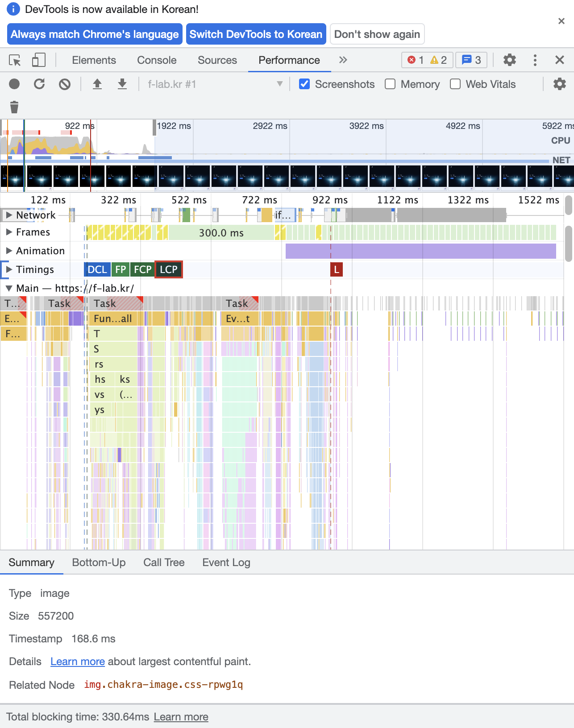The height and width of the screenshot is (728, 574).
Task: Expand the Animation track
Action: coord(9,251)
